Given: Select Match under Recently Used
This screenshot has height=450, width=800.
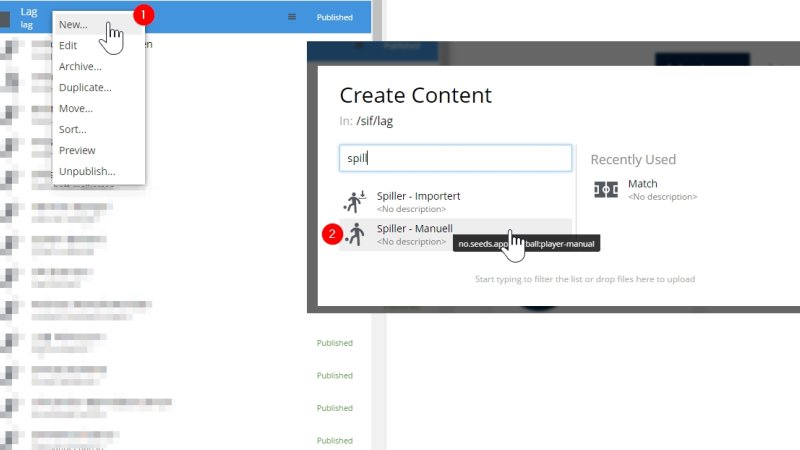Looking at the screenshot, I should pos(643,184).
